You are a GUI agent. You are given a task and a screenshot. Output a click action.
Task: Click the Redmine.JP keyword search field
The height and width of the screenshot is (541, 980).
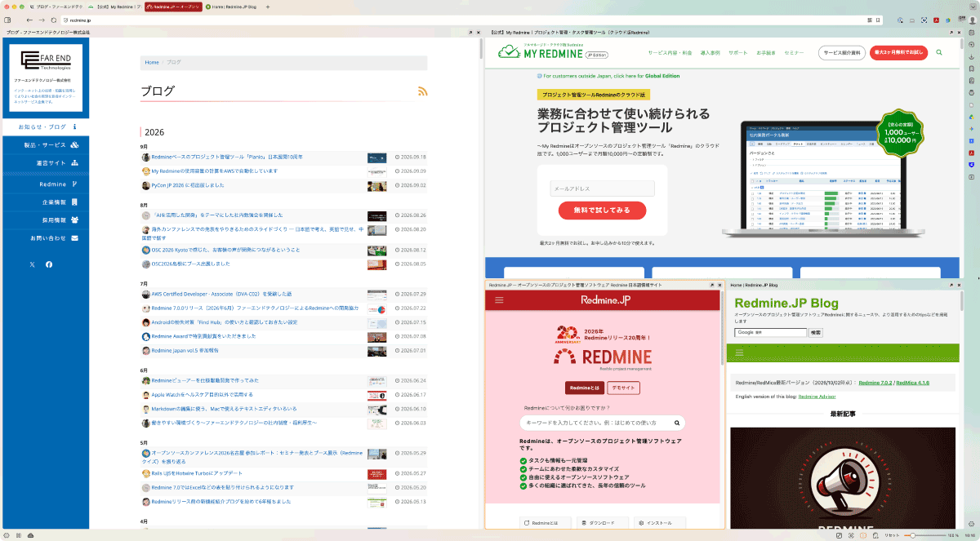point(603,423)
